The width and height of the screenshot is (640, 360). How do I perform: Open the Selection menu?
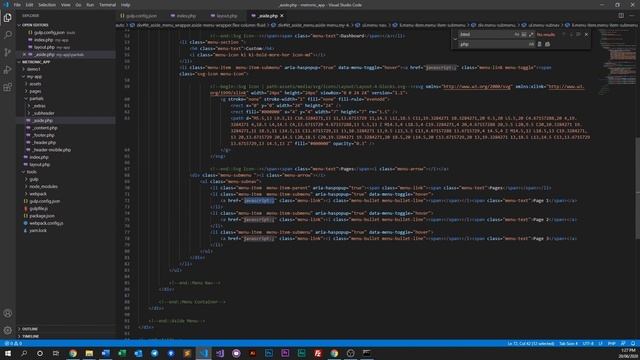click(47, 5)
